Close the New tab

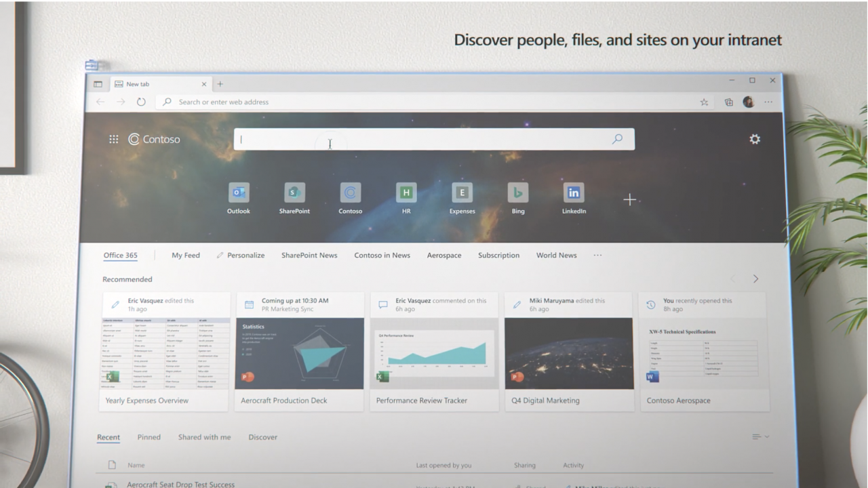pyautogui.click(x=204, y=84)
